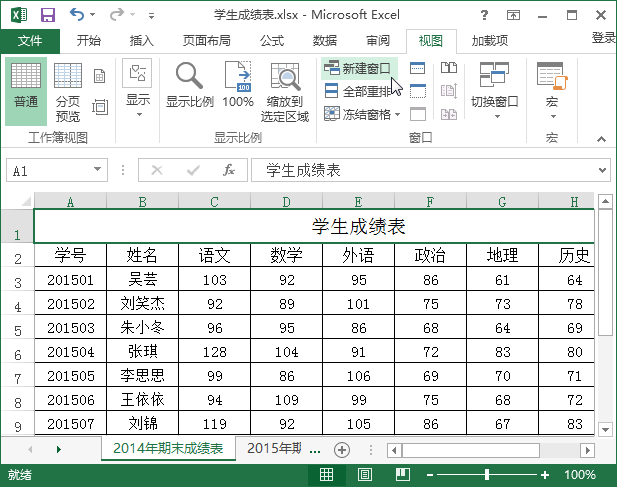Screen dimensions: 617x487
Task: Click 全部重排 arrange all windows
Action: click(358, 91)
